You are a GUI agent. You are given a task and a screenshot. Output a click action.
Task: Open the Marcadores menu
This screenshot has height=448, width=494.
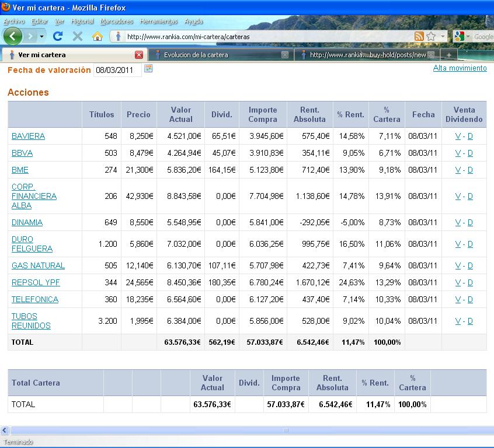pyautogui.click(x=116, y=21)
